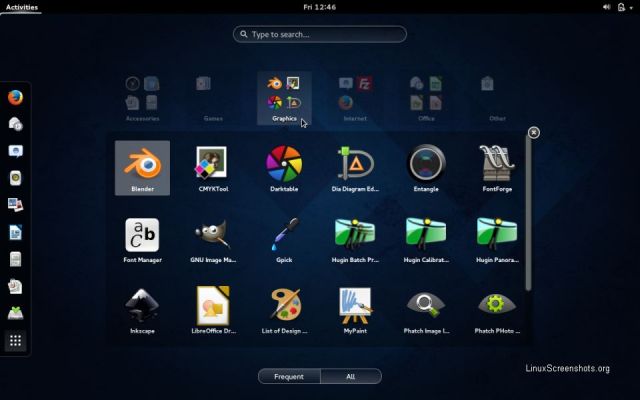Screen dimensions: 640x400
Task: Launch the Entangle camera app
Action: point(426,168)
